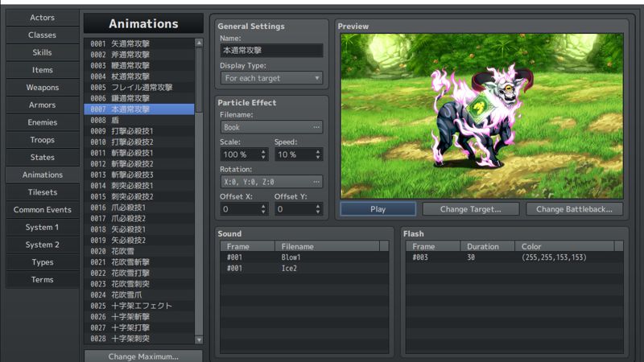This screenshot has height=362, width=644.
Task: Open the System 2 tab
Action: pyautogui.click(x=43, y=245)
